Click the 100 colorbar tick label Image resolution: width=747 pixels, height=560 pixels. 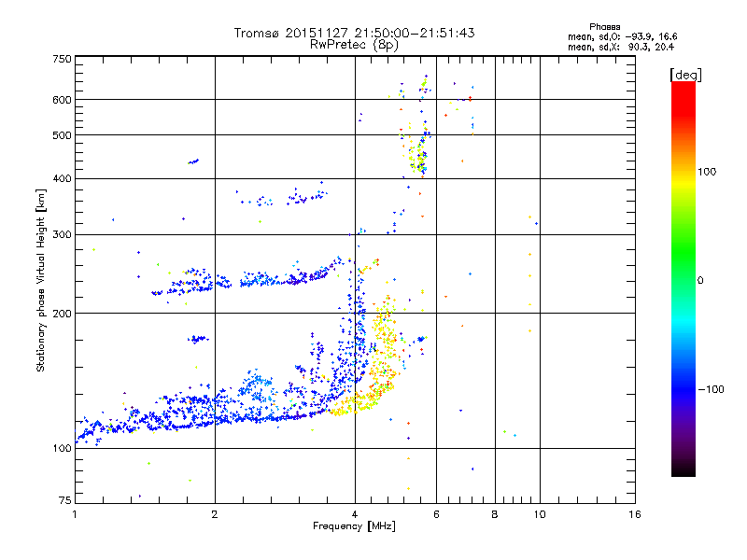coord(707,172)
